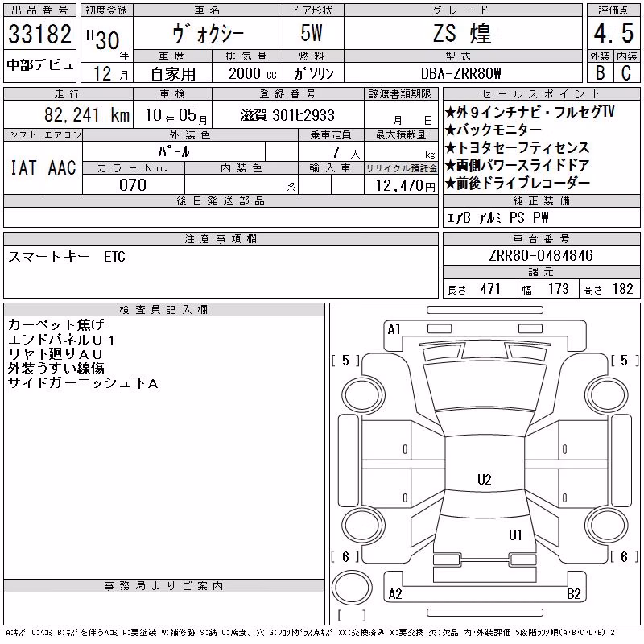Click 事務局よりご案内 header

[x=164, y=586]
